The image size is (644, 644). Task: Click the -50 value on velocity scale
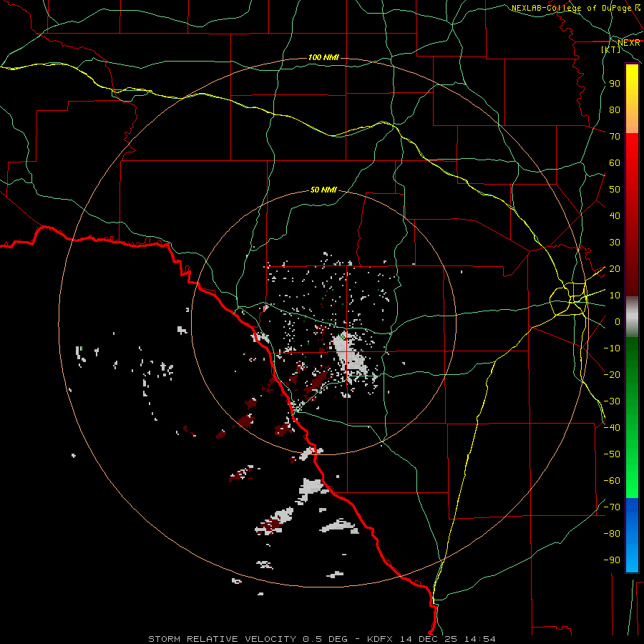612,454
